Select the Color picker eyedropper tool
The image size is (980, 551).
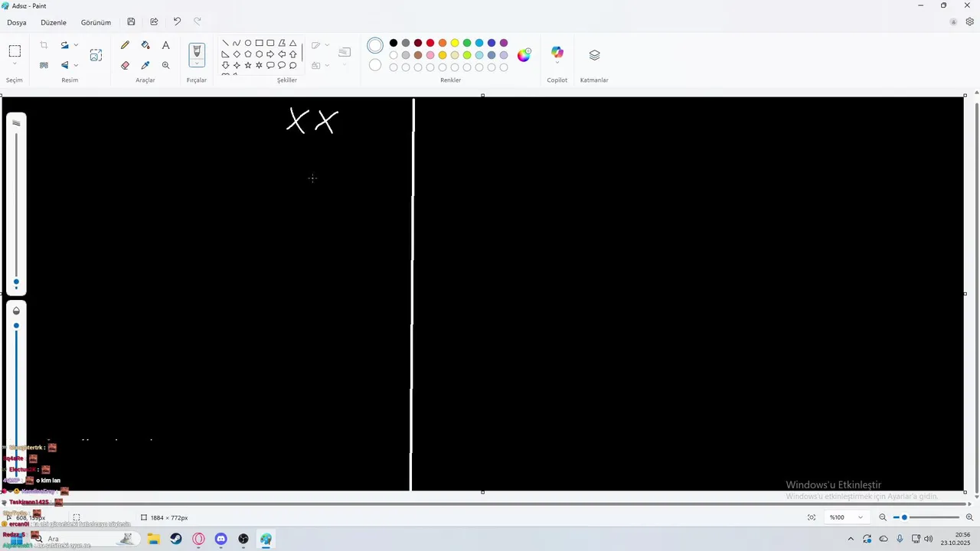point(145,65)
